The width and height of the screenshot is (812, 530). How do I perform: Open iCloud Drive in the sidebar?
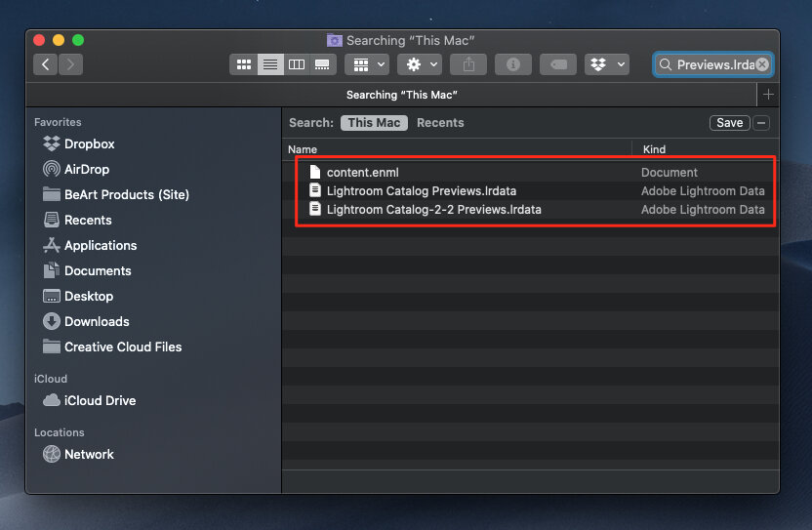point(89,400)
